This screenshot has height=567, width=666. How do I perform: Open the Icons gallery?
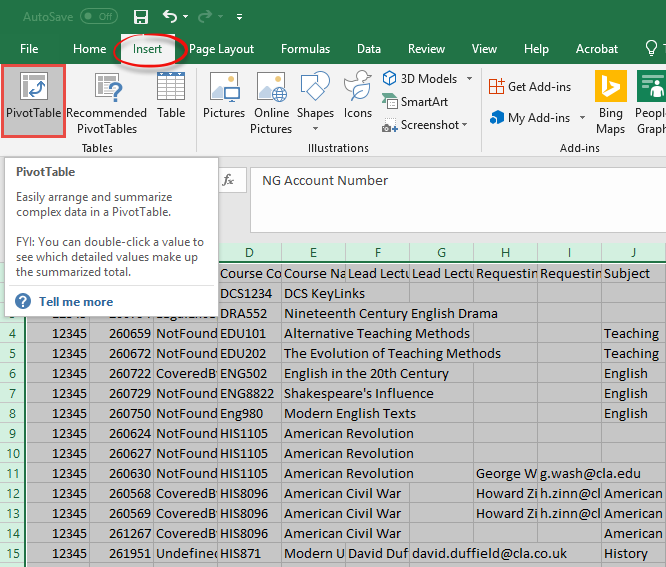pyautogui.click(x=358, y=98)
